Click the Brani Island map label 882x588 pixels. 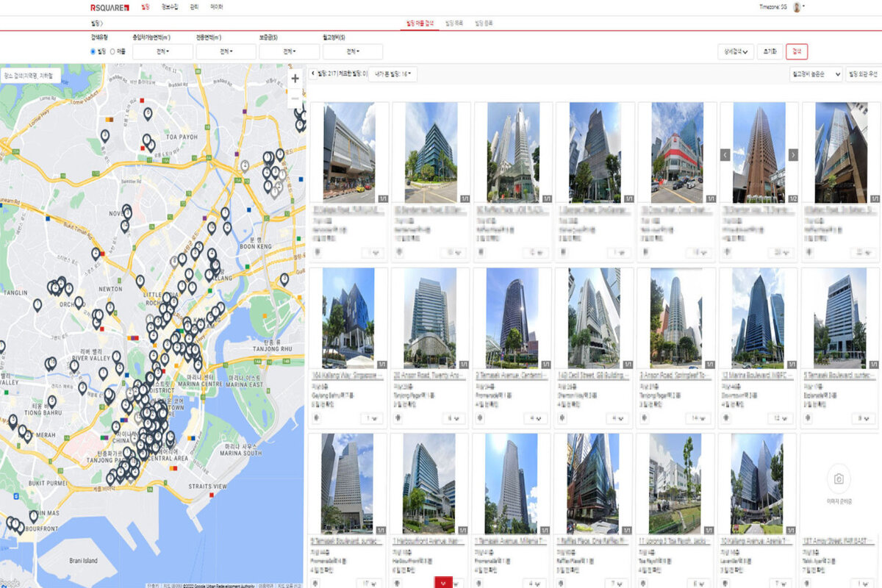tap(82, 560)
